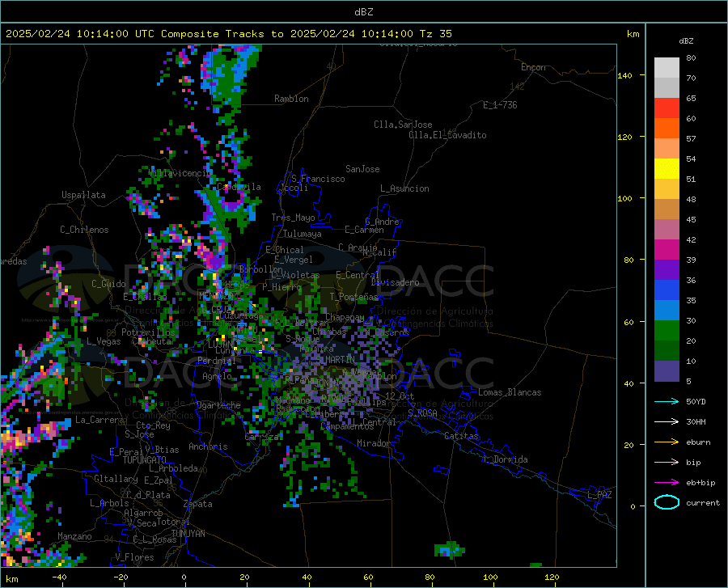Click the TUPUNGATO map label
Screen dimensions: 728x588
click(x=145, y=460)
